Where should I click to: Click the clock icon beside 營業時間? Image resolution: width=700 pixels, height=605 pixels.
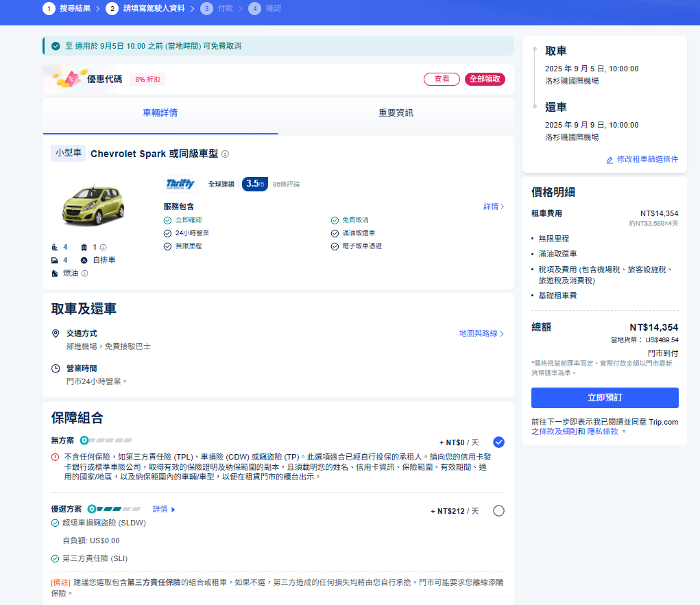click(57, 368)
